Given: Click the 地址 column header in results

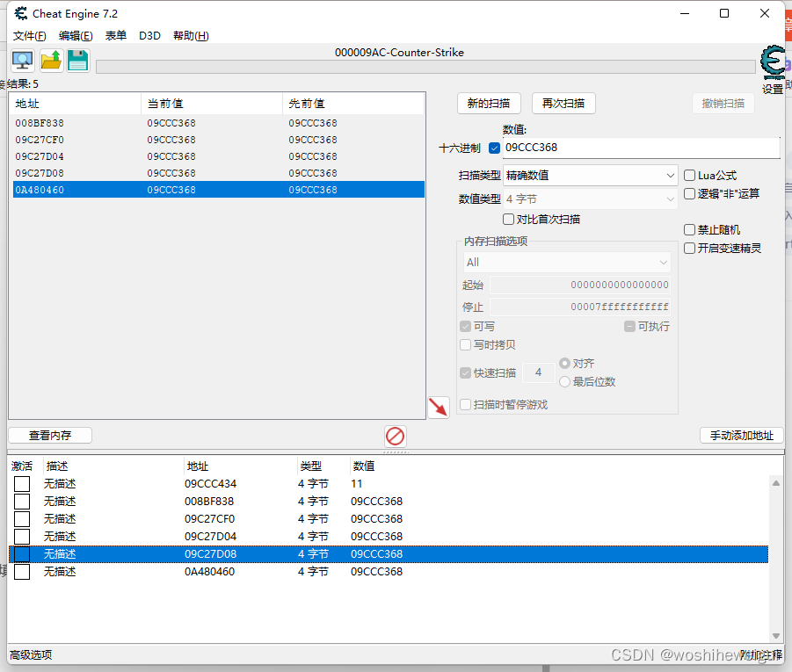Looking at the screenshot, I should tap(76, 104).
